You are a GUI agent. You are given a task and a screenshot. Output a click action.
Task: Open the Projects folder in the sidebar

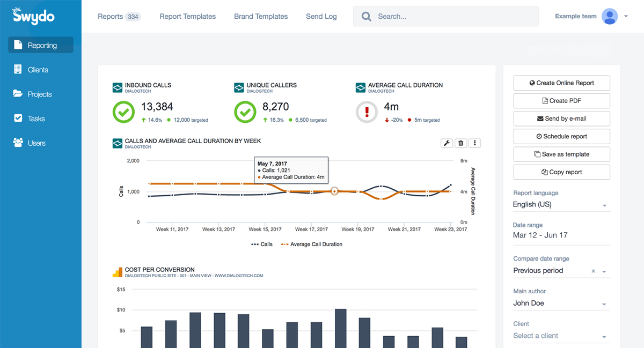tap(39, 94)
